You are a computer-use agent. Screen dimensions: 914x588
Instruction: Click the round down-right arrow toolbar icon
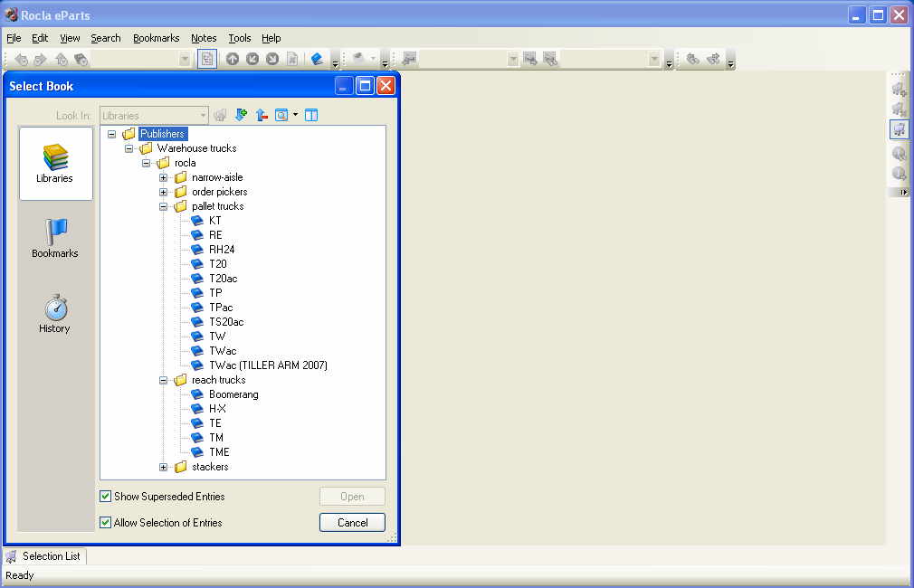click(x=272, y=59)
